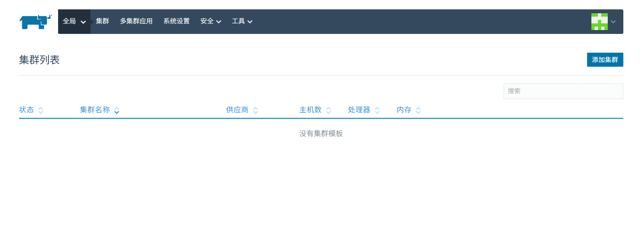Screen dimensions: 644x250
Task: Click the 集群列表 page heading
Action: click(39, 60)
